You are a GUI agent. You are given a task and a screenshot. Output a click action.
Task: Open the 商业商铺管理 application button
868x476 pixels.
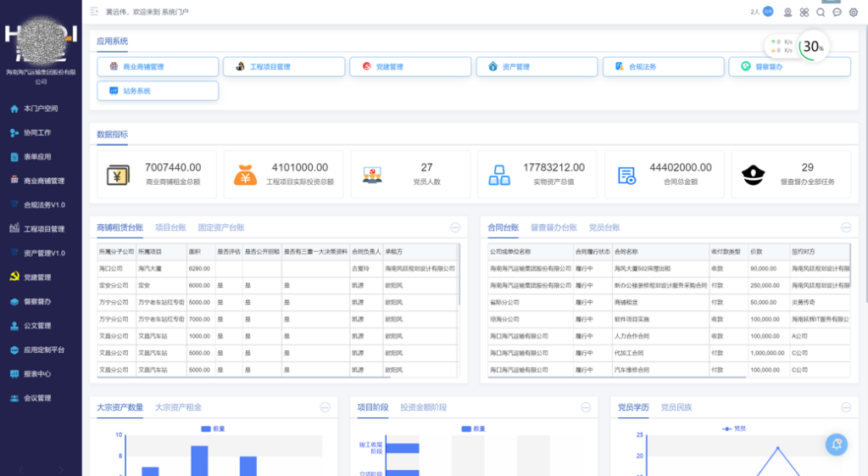[x=157, y=66]
